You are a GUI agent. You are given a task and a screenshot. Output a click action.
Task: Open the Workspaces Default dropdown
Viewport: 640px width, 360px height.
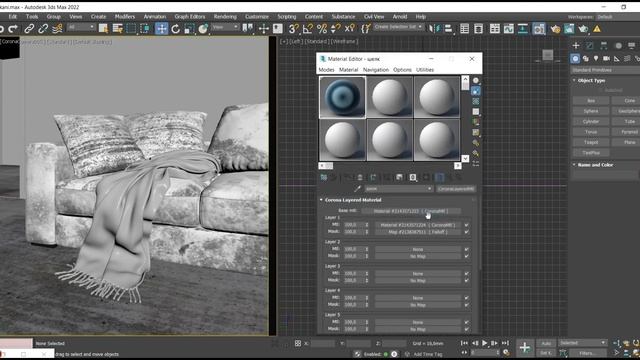617,17
